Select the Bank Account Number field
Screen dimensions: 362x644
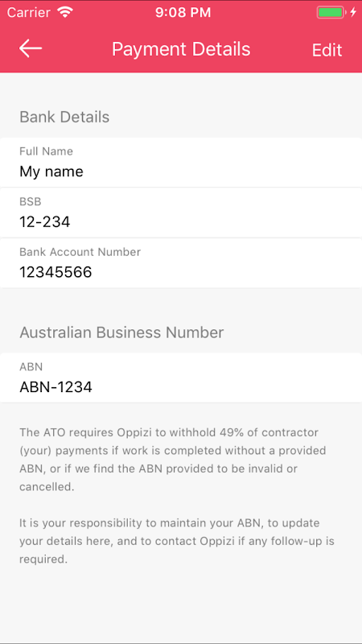tap(181, 263)
